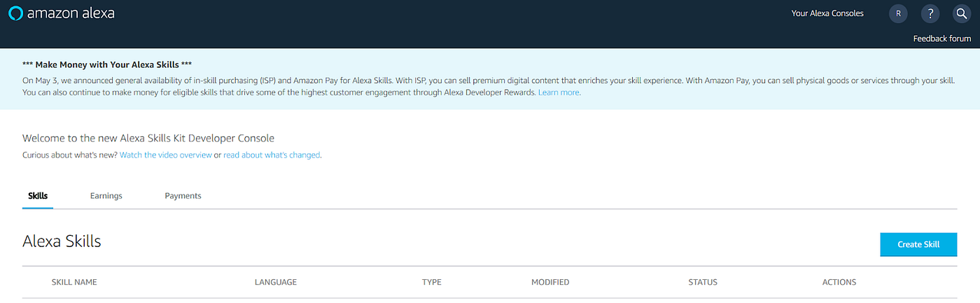Click the TYPE column header
Viewport: 980px width, 303px height.
[x=431, y=282]
